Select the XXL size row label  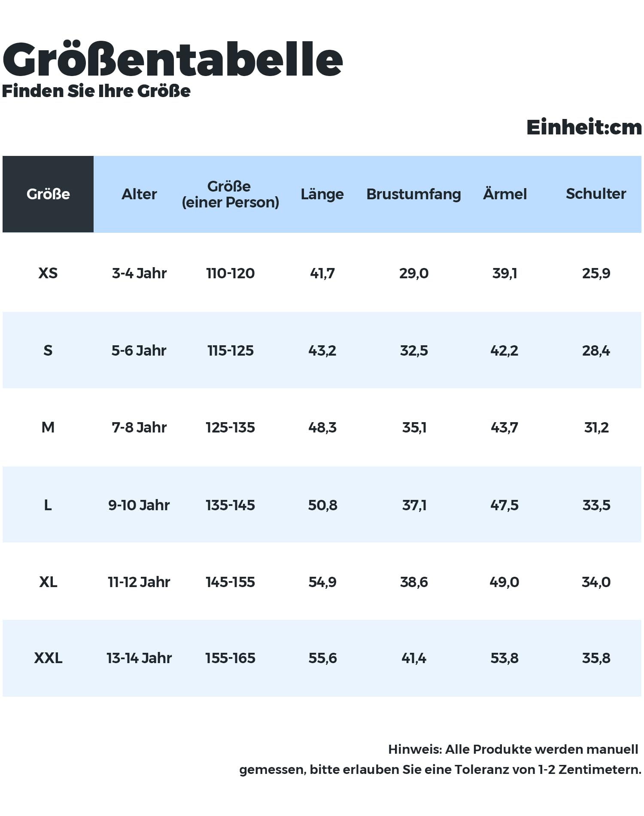tap(48, 658)
